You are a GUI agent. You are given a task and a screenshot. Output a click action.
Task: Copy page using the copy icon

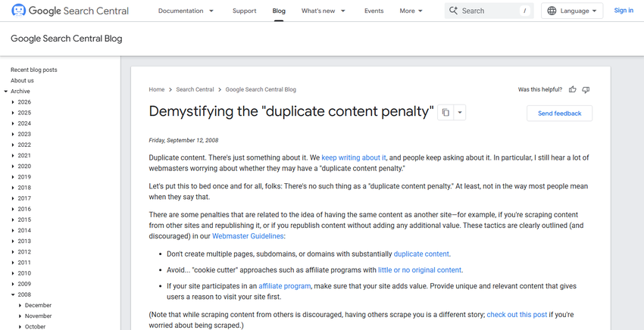click(445, 113)
